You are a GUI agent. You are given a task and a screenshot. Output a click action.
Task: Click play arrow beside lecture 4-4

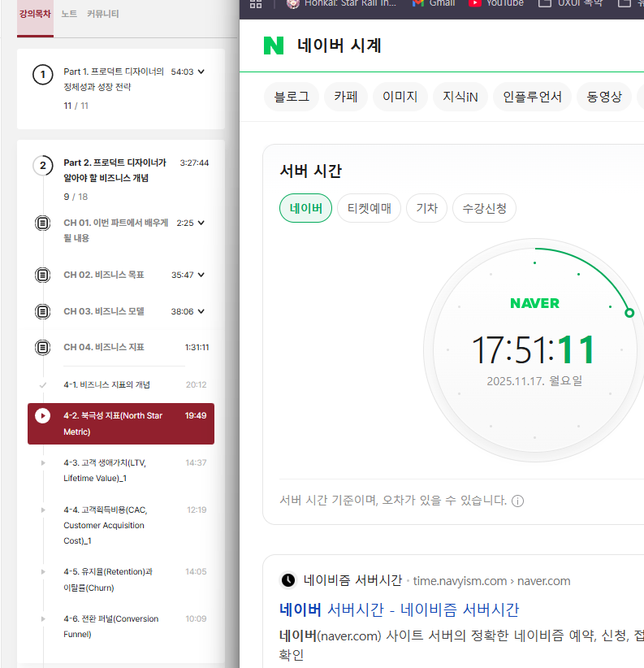coord(43,510)
